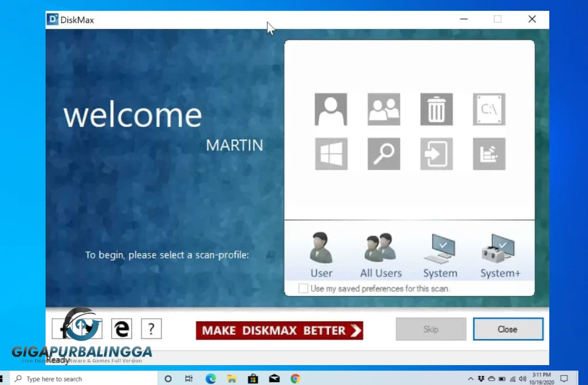Click the MAKE DISKMAX BETTER banner

tap(279, 330)
